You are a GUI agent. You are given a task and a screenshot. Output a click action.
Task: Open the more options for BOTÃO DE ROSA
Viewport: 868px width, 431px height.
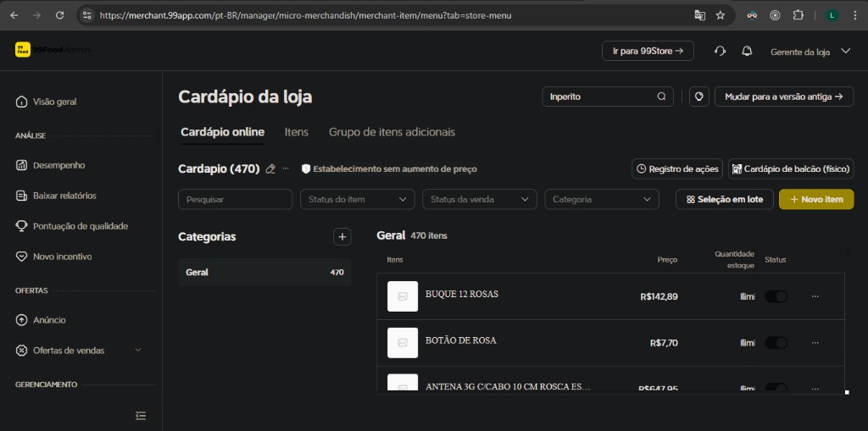(x=815, y=343)
